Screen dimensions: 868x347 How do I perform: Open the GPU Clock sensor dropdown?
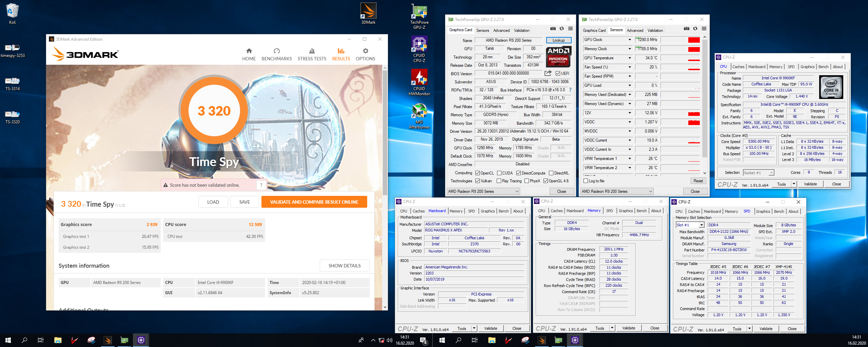(630, 40)
